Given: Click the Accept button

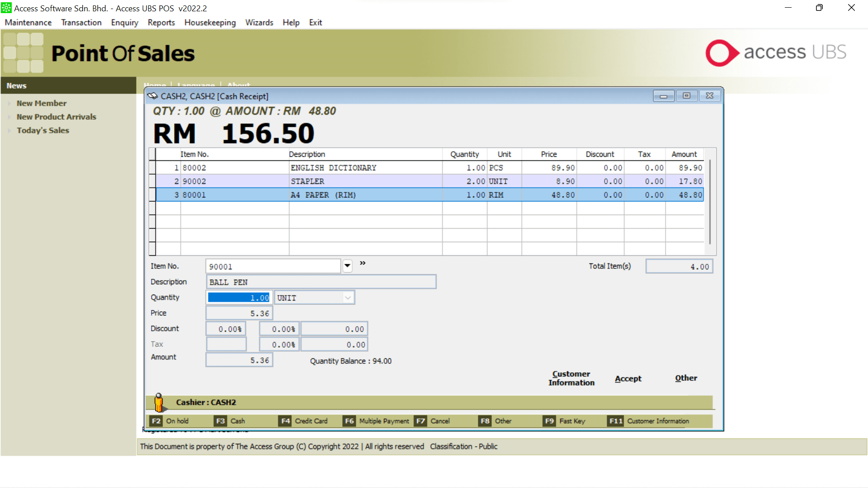Looking at the screenshot, I should 627,379.
